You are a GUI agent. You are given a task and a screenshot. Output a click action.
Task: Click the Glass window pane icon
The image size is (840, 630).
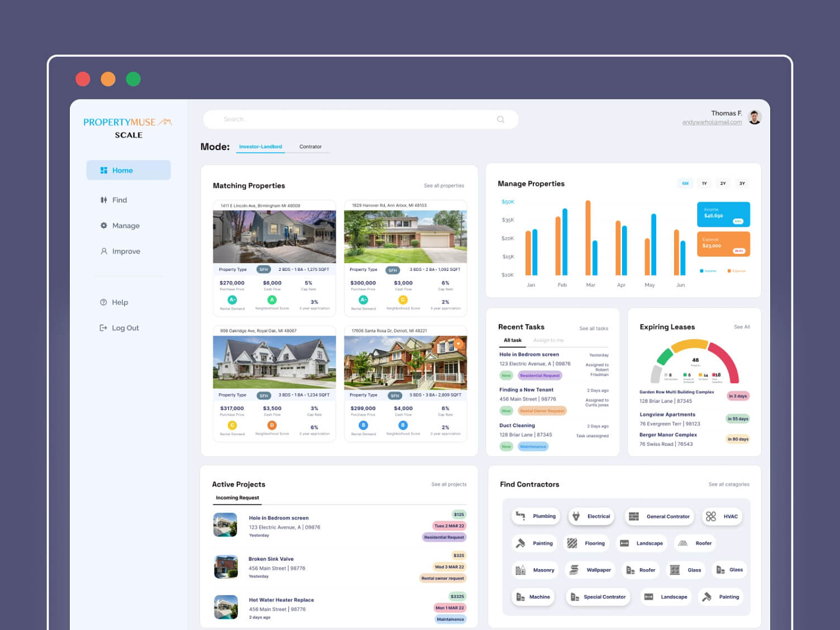click(x=675, y=570)
